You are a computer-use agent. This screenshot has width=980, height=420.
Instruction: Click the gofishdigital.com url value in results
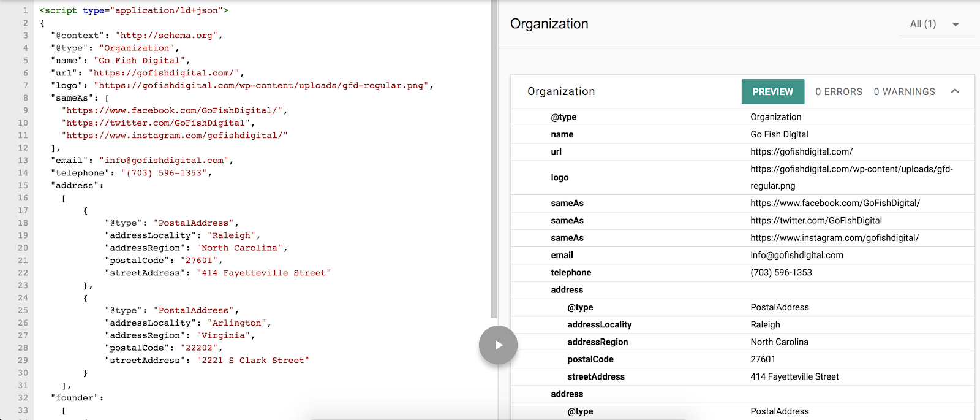point(801,152)
